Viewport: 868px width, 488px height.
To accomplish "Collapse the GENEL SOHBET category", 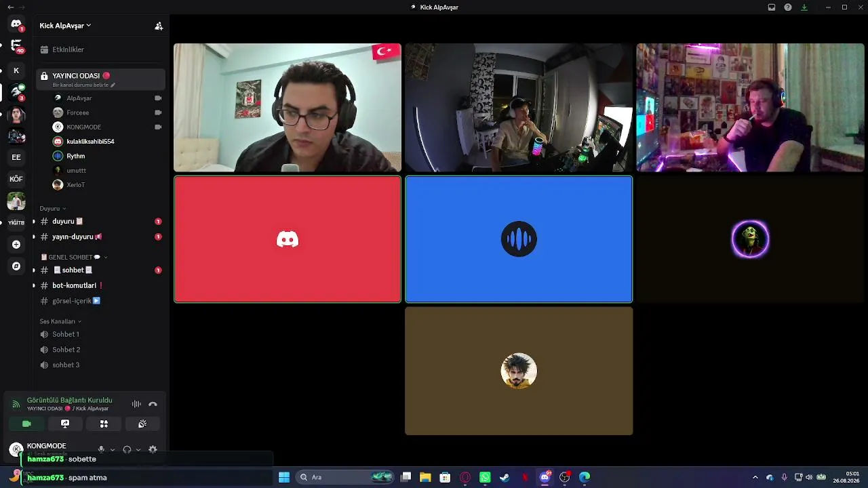I will (x=74, y=258).
